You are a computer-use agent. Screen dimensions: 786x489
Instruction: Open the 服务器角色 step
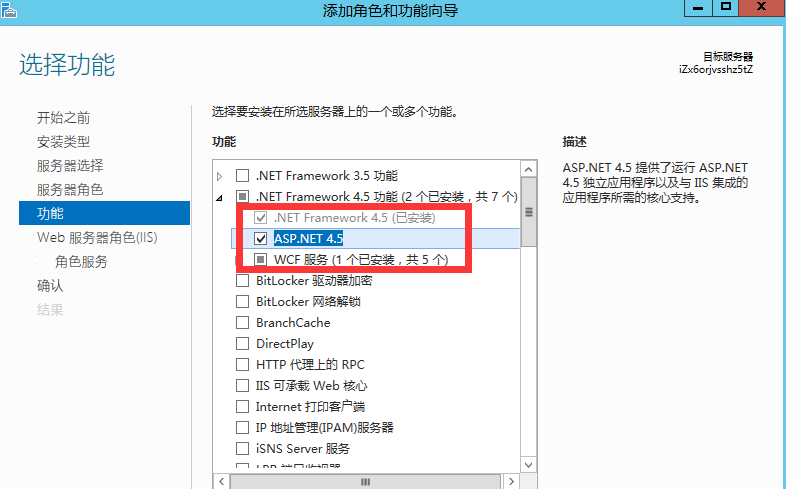[x=70, y=190]
